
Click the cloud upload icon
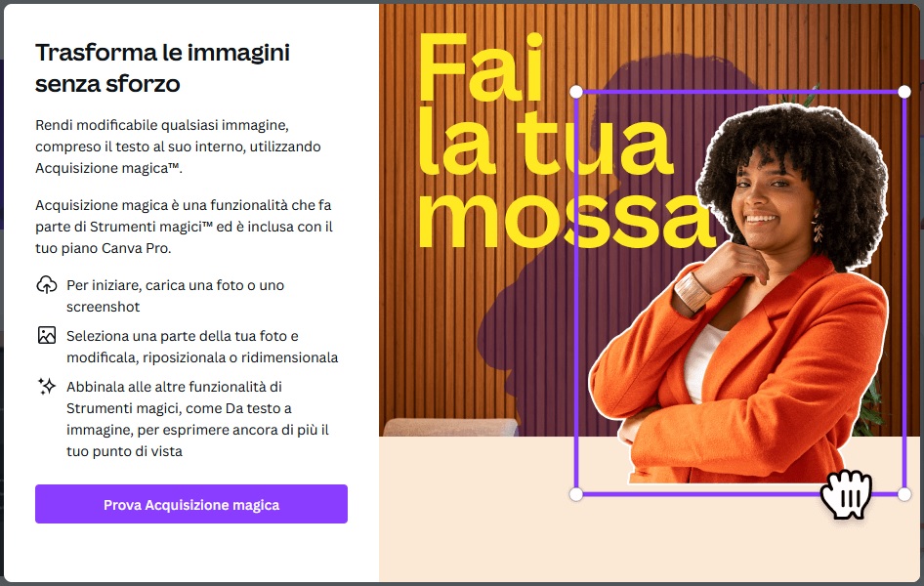tap(47, 285)
